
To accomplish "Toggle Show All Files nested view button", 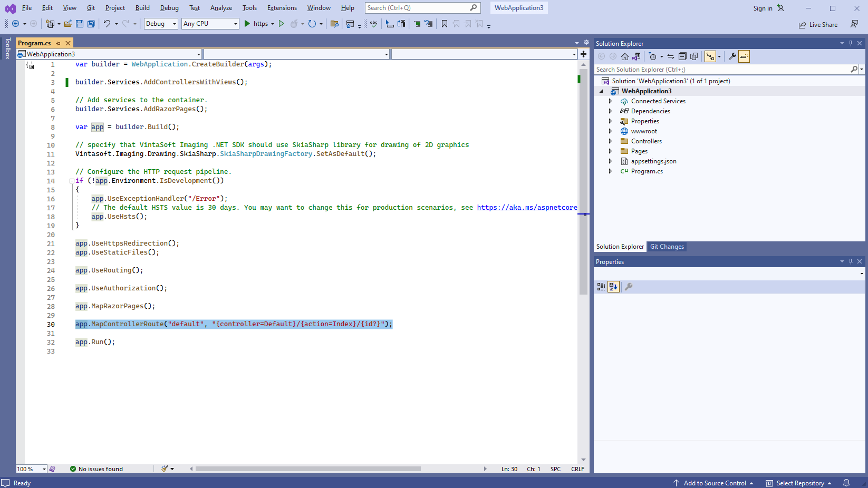I will tap(710, 56).
